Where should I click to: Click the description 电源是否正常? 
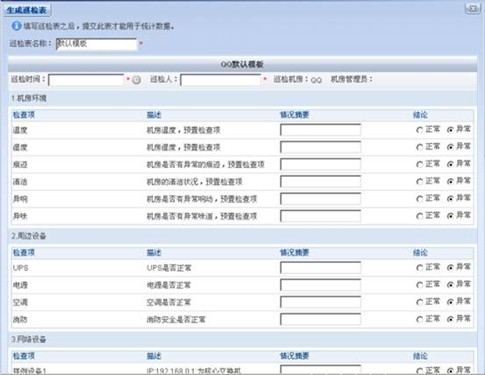coord(169,285)
